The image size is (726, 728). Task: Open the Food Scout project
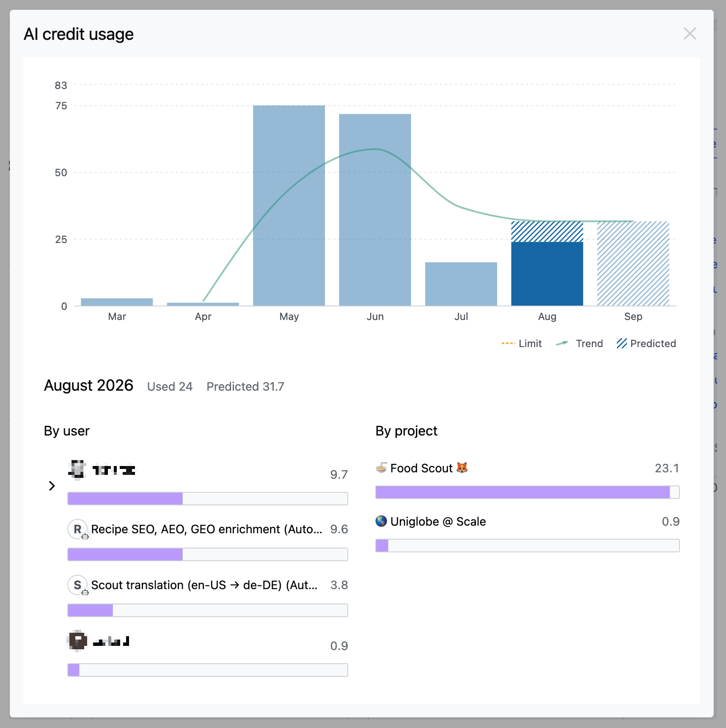[421, 468]
